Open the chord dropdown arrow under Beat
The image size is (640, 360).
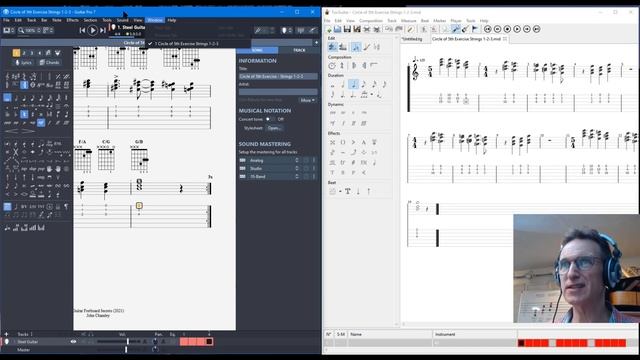[x=340, y=191]
